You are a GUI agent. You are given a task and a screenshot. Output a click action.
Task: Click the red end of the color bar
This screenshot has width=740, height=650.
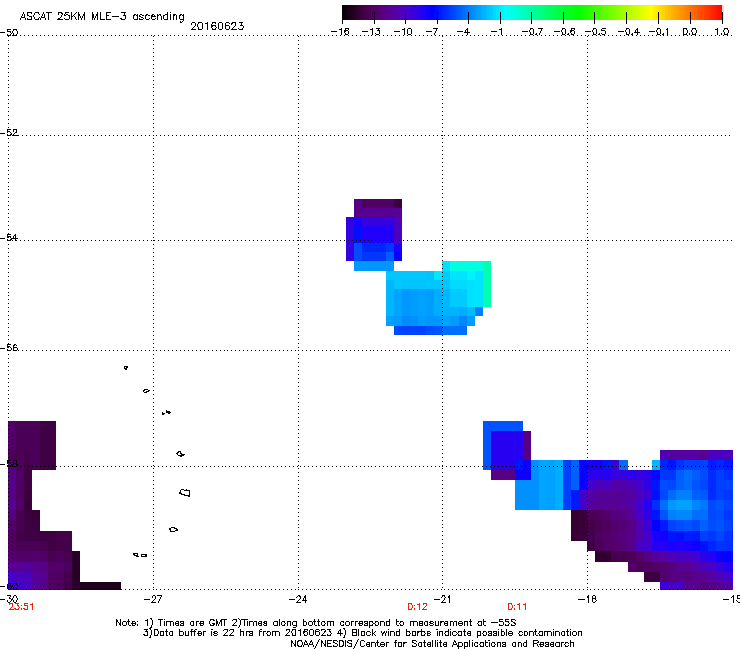tap(715, 12)
